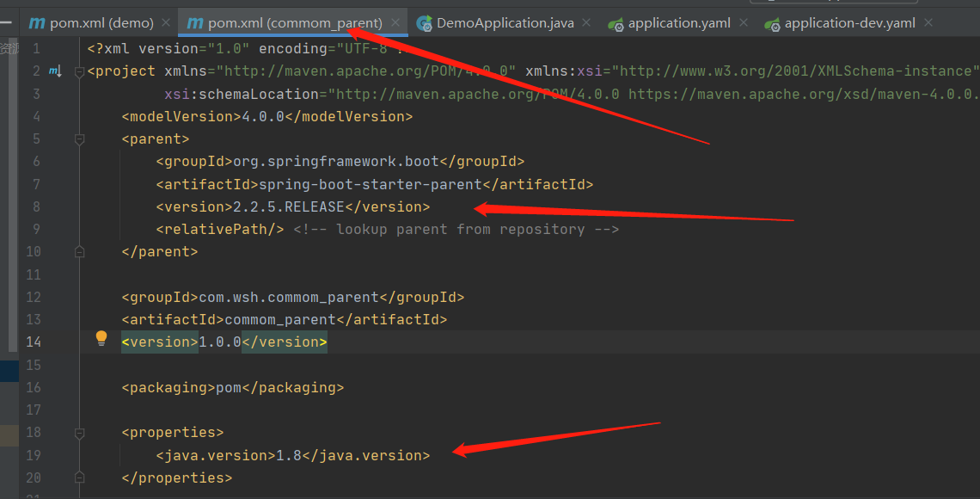
Task: Open the yellow light bulb quick-fix on line 14
Action: 101,339
